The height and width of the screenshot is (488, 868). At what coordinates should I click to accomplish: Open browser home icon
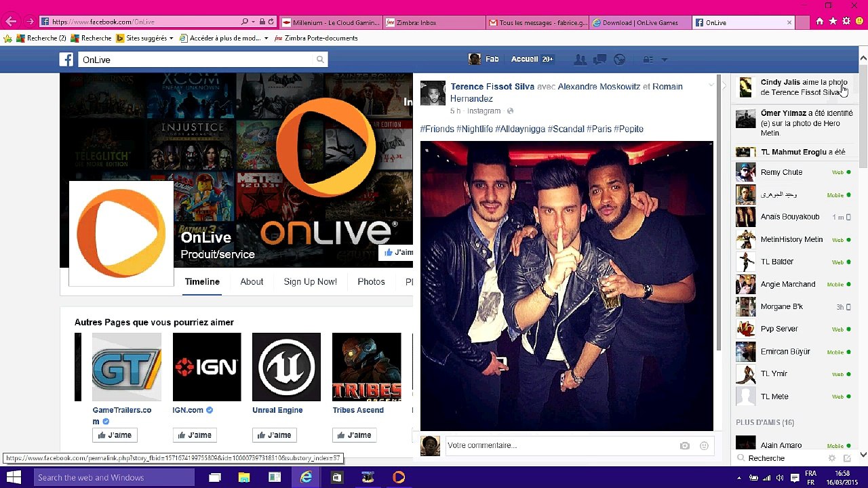tap(819, 22)
